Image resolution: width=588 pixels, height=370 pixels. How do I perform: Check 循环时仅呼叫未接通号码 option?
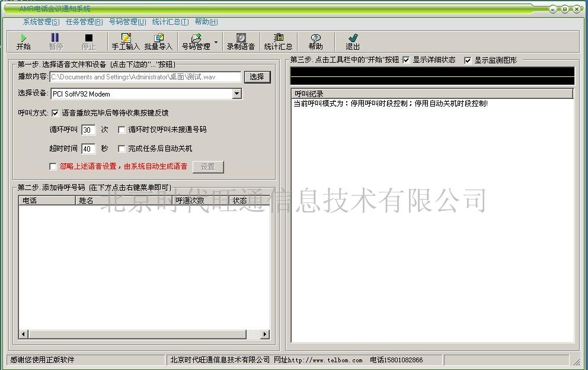pyautogui.click(x=122, y=130)
